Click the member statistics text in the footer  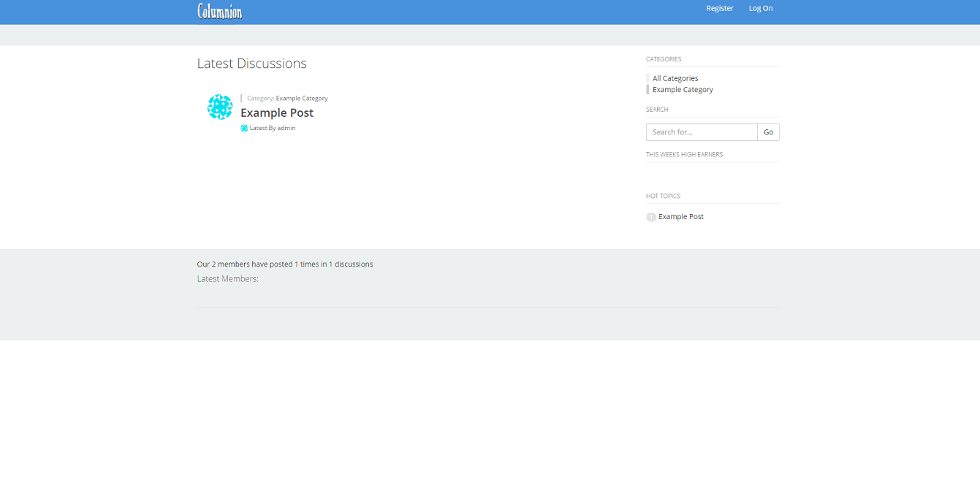click(285, 264)
